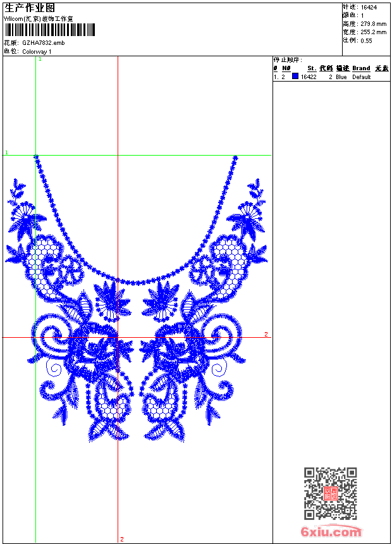Click the barcode under the worksheet title
392x544 pixels.
tap(49, 30)
